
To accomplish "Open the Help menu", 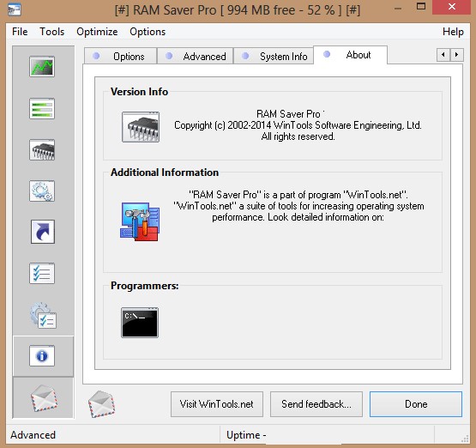I will pyautogui.click(x=453, y=32).
